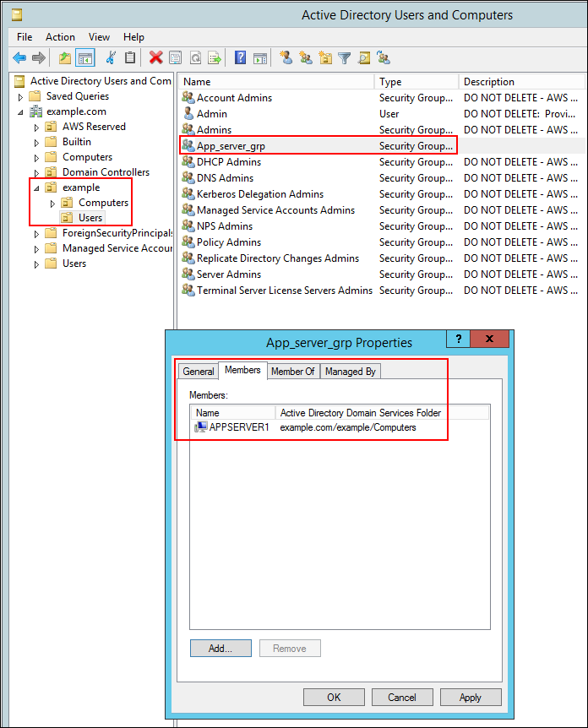Collapse the example.com domain node
The width and height of the screenshot is (588, 728).
20,112
